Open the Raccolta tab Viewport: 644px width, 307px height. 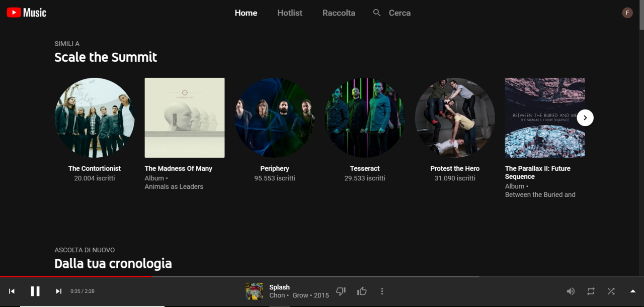[339, 13]
